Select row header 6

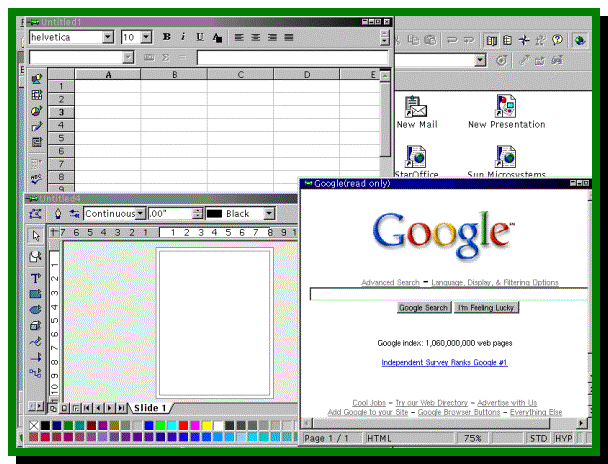tap(61, 151)
